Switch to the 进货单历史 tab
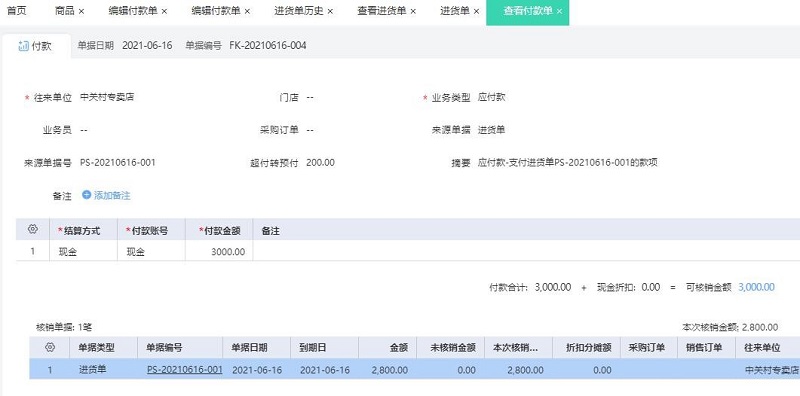Viewport: 800px width, 396px height. click(299, 11)
